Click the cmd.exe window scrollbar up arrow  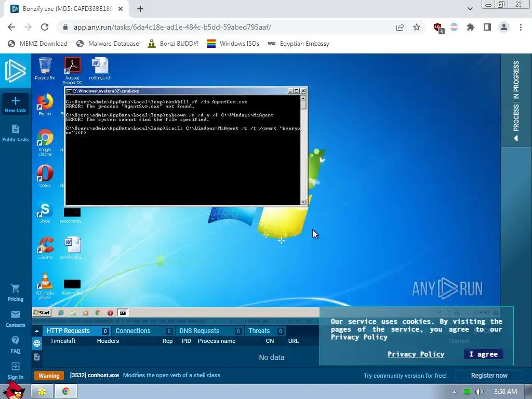pos(303,98)
